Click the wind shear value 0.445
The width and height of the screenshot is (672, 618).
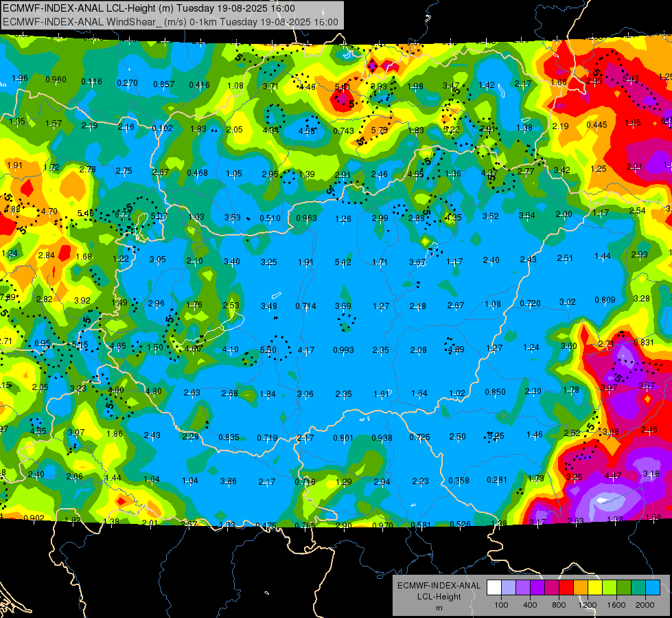coord(596,124)
